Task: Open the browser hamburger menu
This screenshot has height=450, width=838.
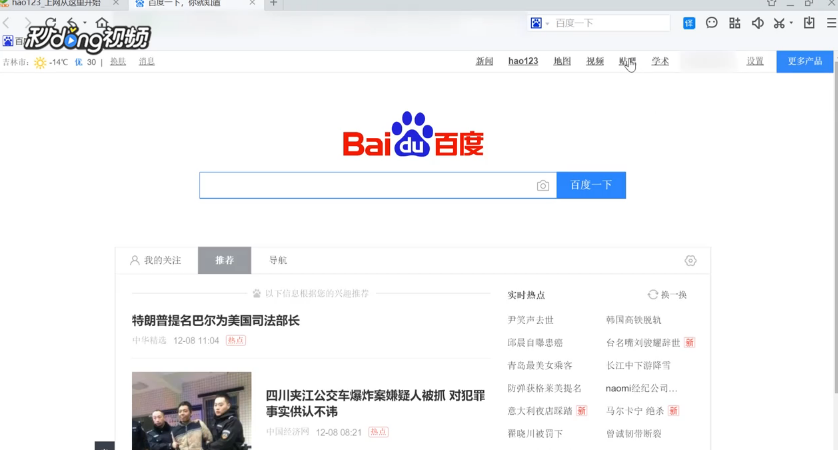Action: point(832,23)
